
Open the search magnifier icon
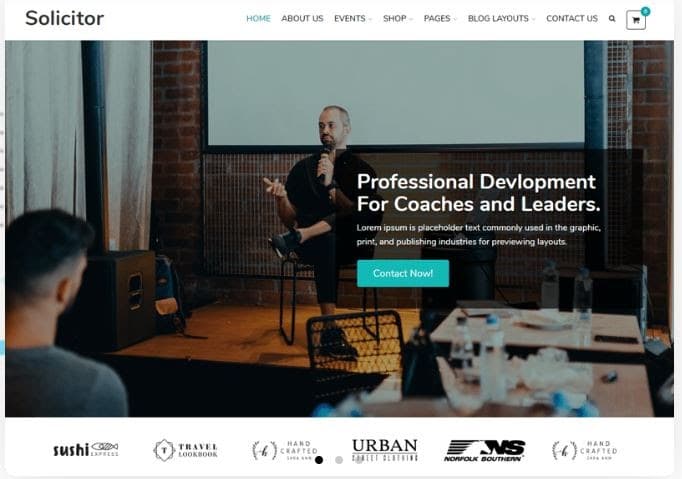tap(612, 19)
